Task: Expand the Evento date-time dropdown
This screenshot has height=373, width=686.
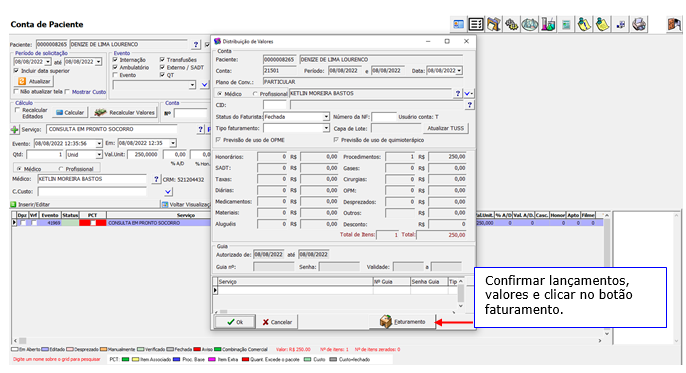Action: 99,143
